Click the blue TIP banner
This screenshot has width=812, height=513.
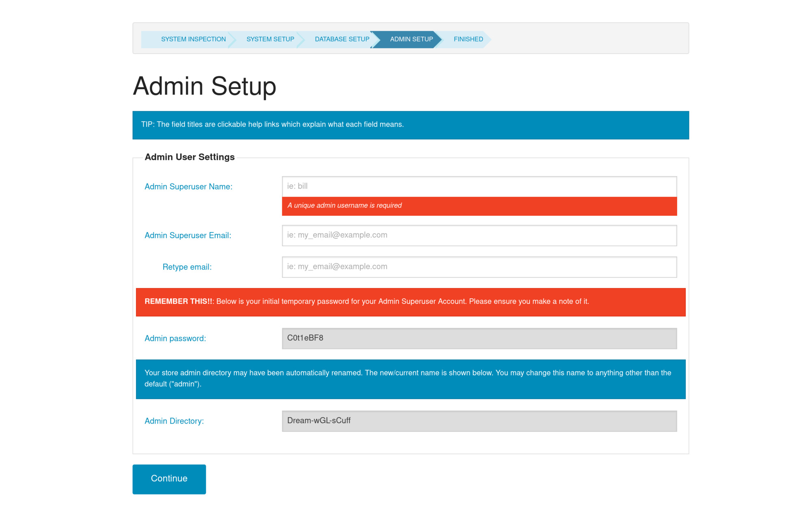coord(410,125)
